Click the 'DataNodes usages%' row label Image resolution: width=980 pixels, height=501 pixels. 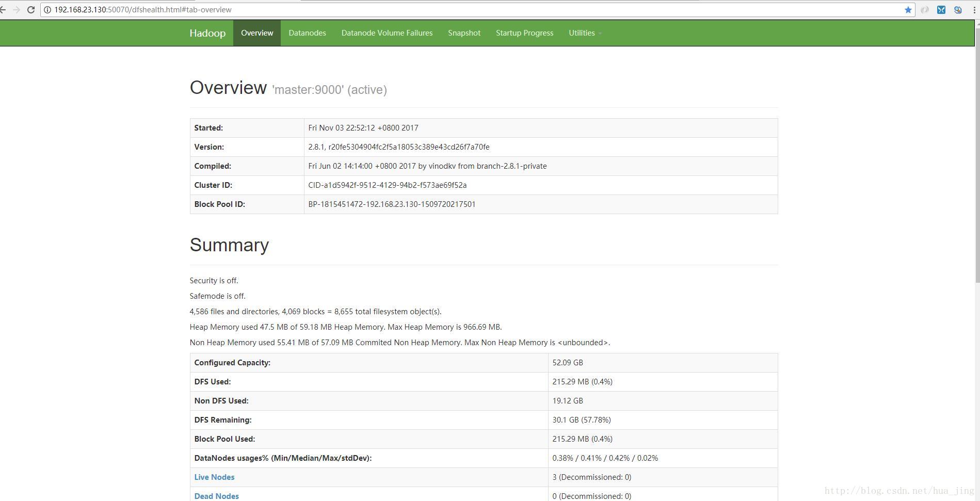click(x=283, y=458)
